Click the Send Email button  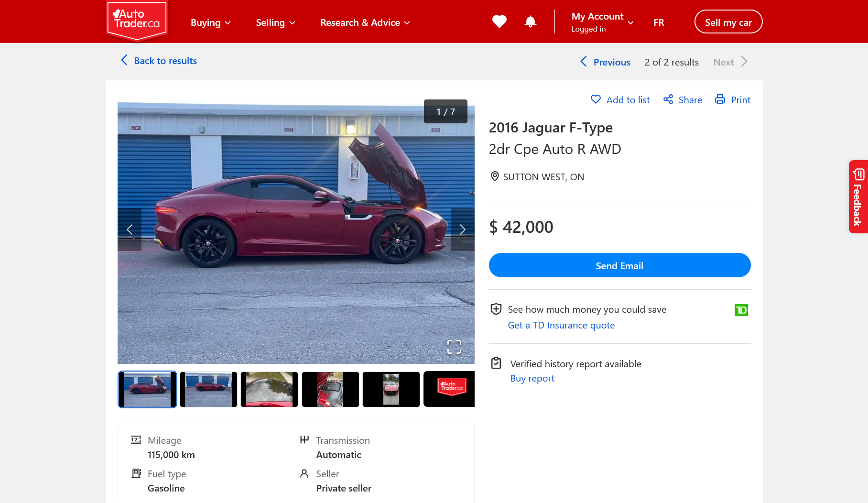(619, 265)
